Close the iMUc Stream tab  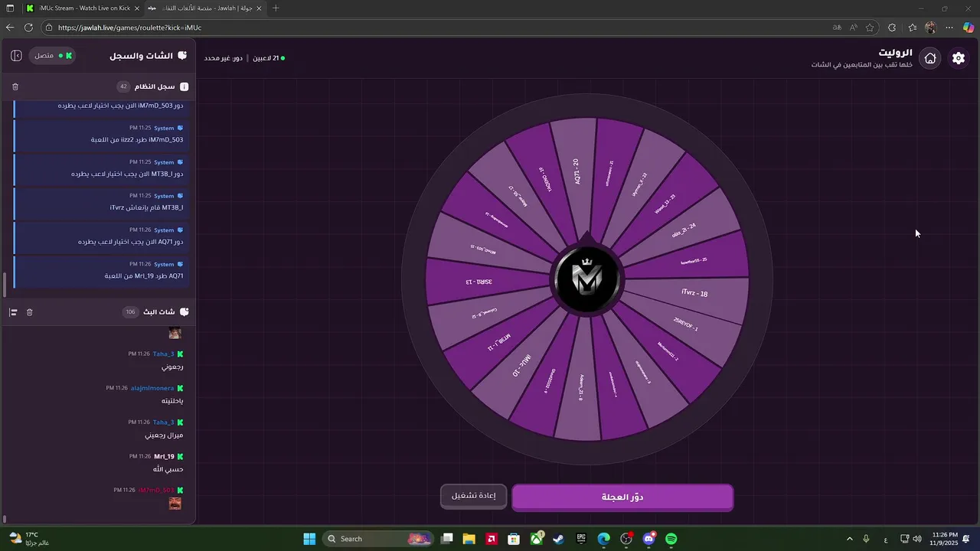pyautogui.click(x=136, y=8)
